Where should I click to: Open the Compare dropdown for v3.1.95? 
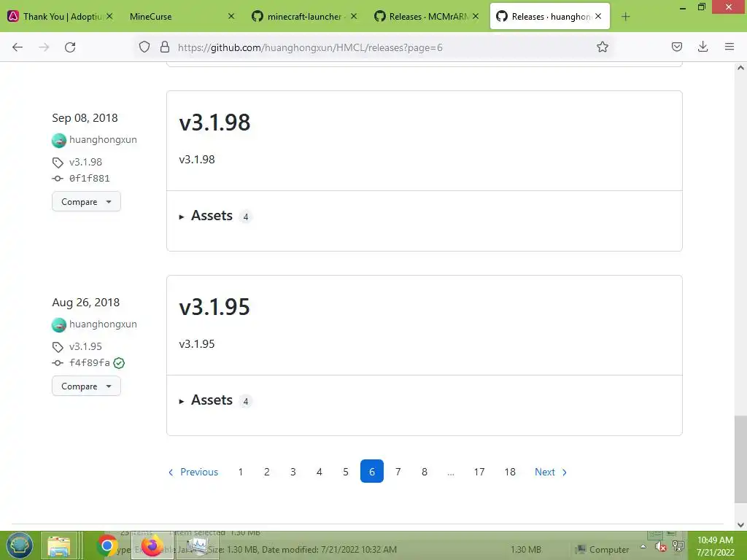(x=86, y=386)
